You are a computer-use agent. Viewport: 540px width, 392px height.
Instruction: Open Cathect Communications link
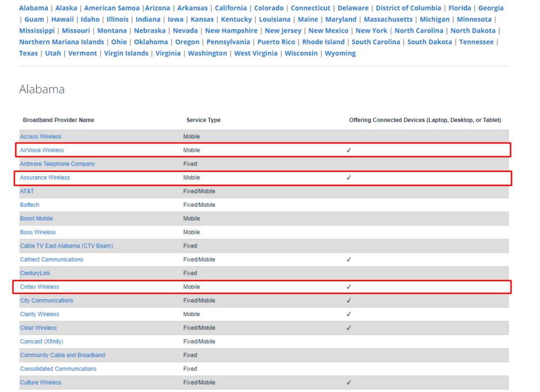pos(52,260)
